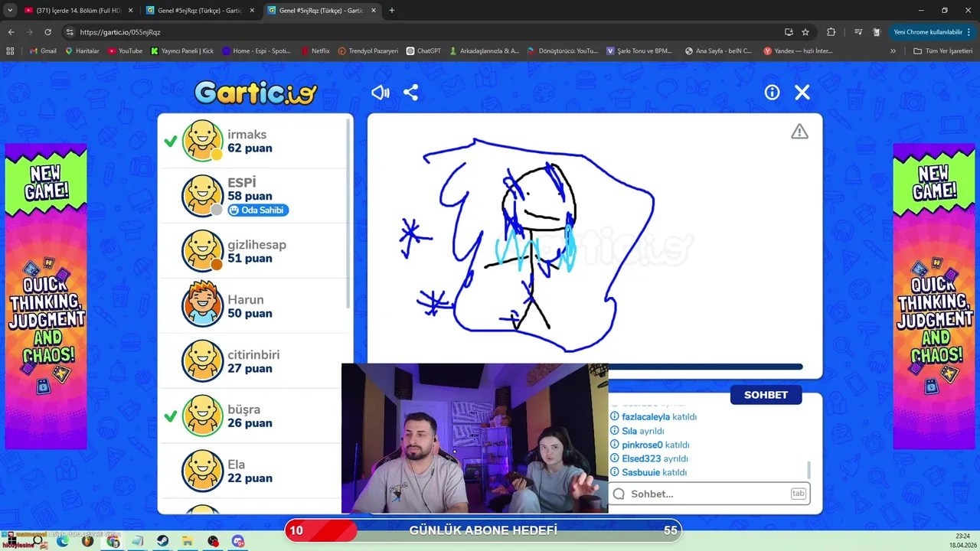Click gizlihesap's avatar
This screenshot has width=980, height=551.
click(202, 251)
